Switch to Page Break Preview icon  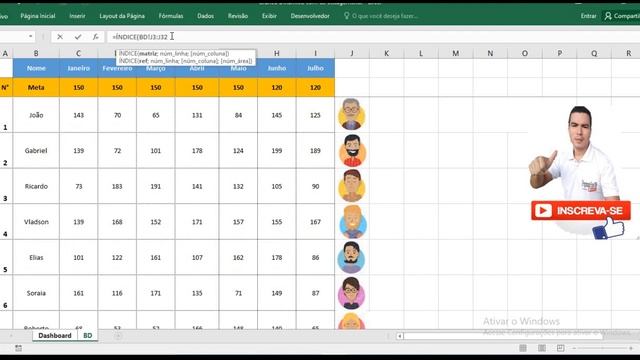(560, 348)
